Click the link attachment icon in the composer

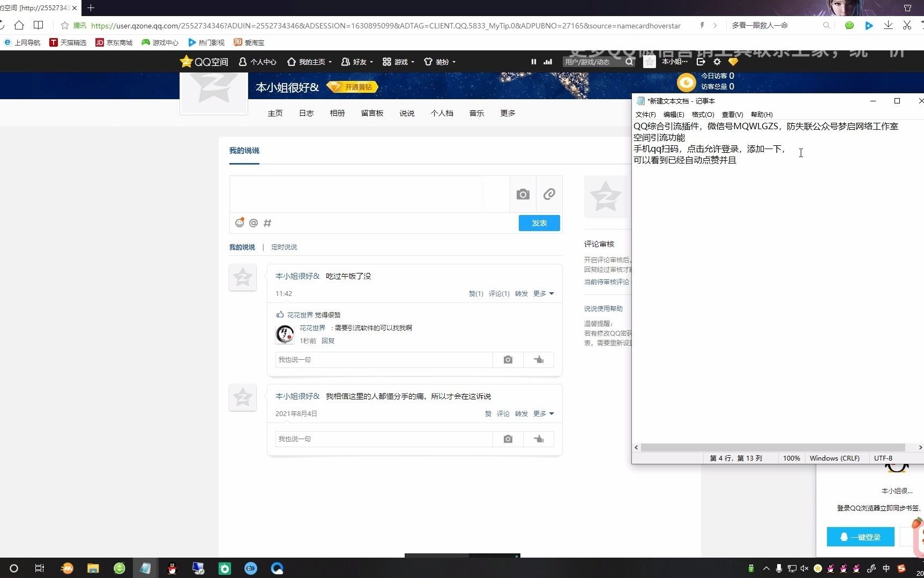[x=549, y=195]
